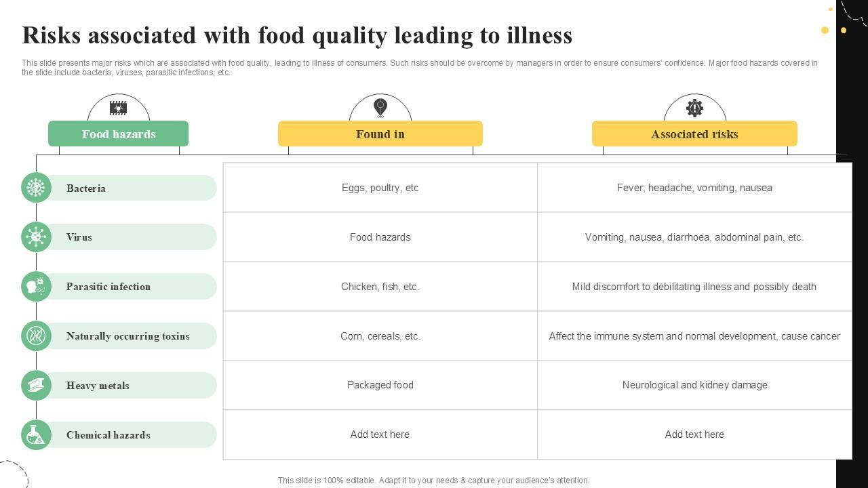Screen dimensions: 868x488
Task: Click the green Food hazards header
Action: pyautogui.click(x=118, y=134)
